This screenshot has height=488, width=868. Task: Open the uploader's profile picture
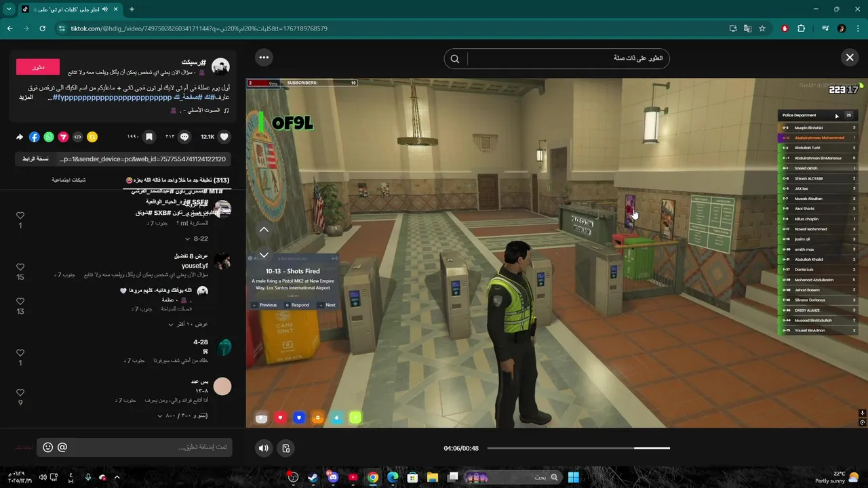click(x=220, y=66)
